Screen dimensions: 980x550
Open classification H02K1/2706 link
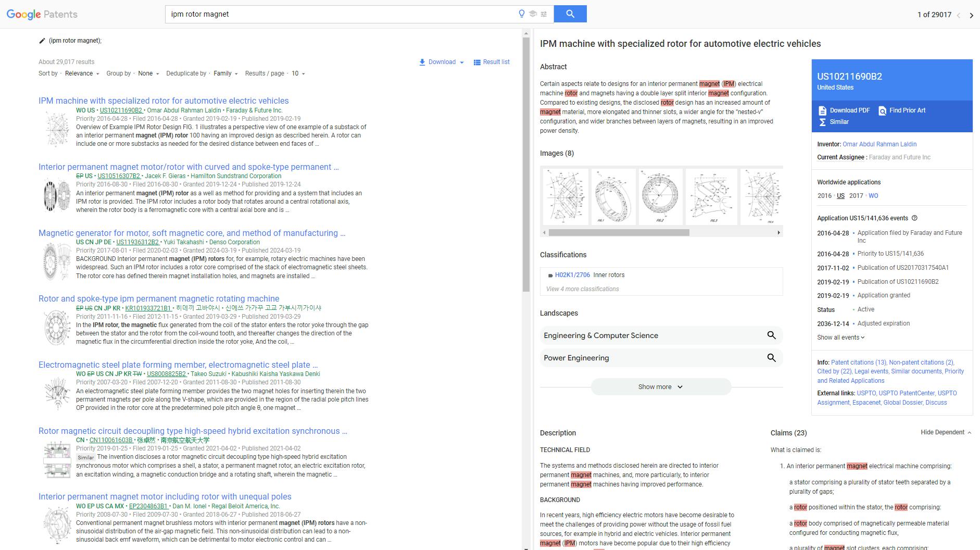572,275
